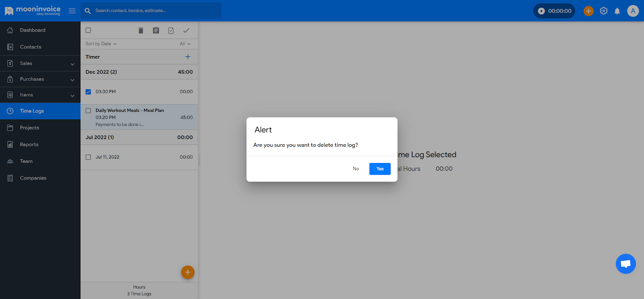Click No to cancel deletion
644x299 pixels.
pyautogui.click(x=356, y=169)
